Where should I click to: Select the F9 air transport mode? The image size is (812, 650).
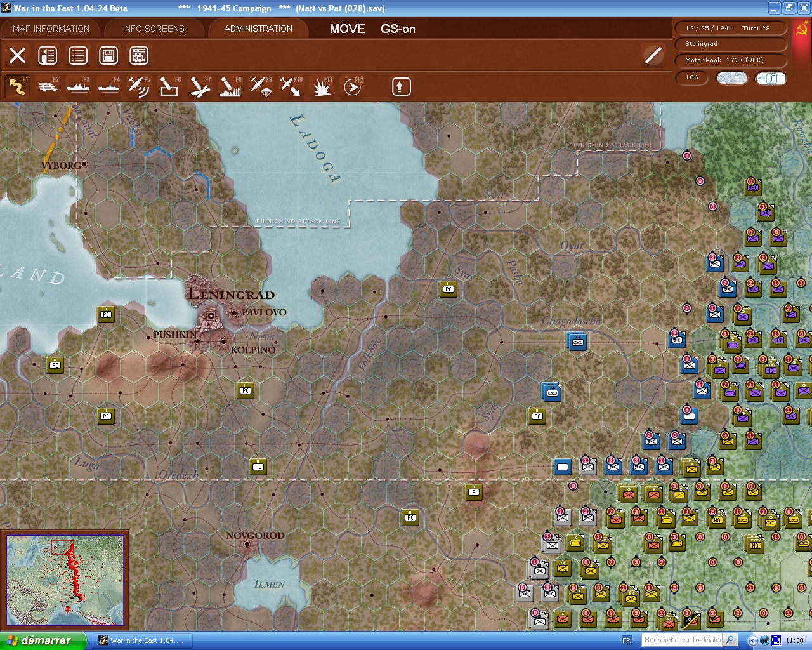pos(261,86)
